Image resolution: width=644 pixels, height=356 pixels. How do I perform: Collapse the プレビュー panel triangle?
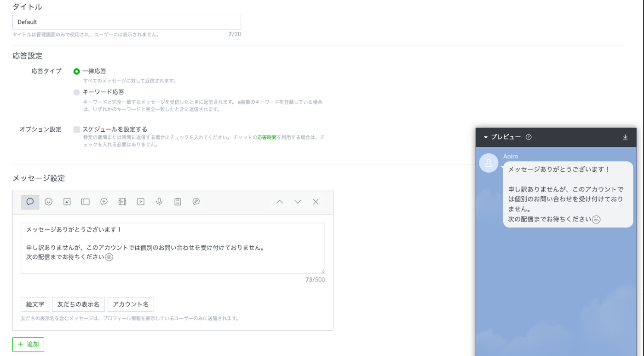pyautogui.click(x=485, y=137)
